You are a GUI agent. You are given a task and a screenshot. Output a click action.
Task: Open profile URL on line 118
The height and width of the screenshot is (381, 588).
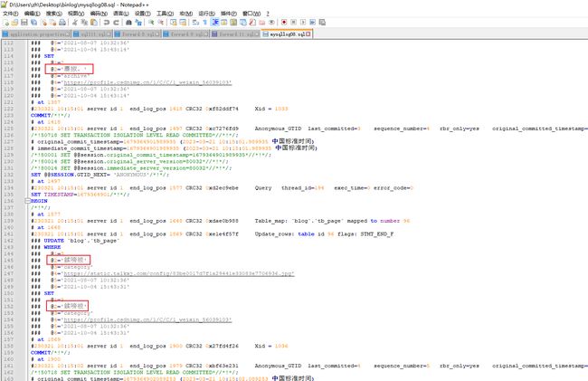(x=147, y=82)
